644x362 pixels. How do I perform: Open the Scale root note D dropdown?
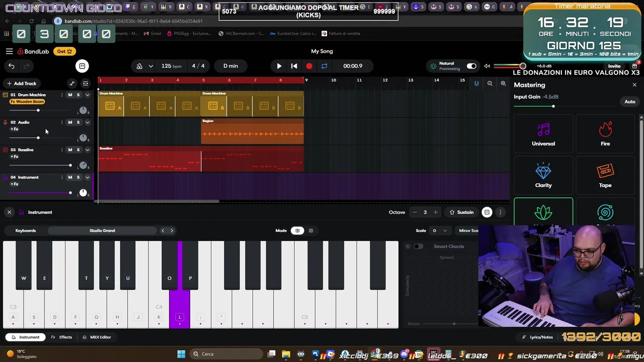[439, 231]
